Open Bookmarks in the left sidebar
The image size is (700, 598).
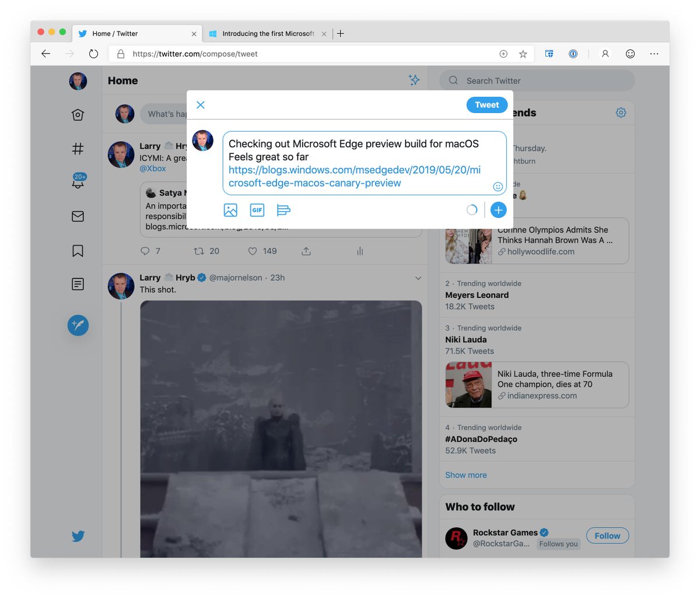click(x=78, y=250)
